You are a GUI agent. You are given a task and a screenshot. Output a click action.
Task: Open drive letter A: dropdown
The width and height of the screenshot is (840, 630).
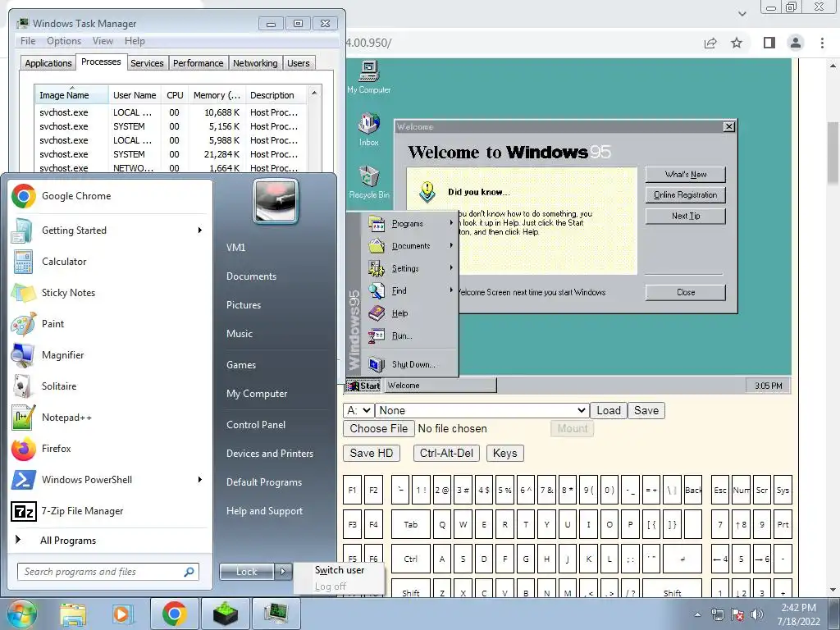pyautogui.click(x=358, y=410)
